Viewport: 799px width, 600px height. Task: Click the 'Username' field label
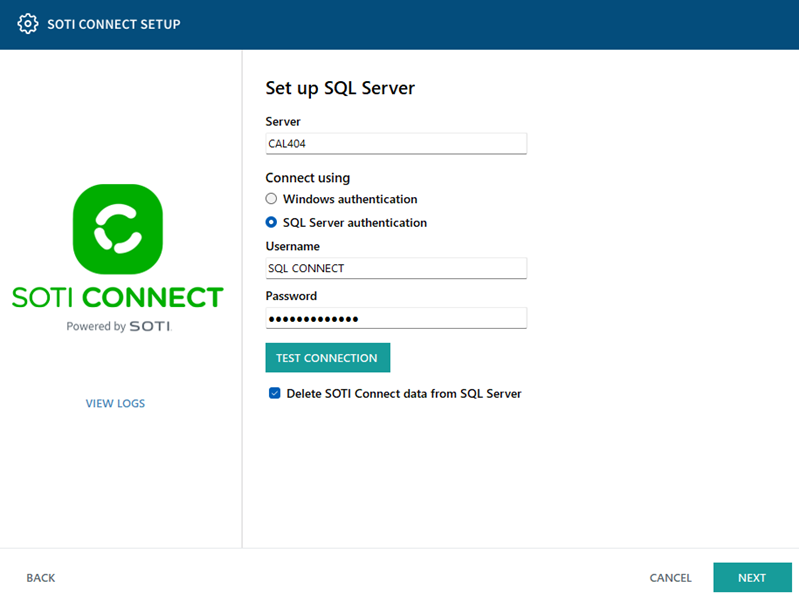(292, 246)
